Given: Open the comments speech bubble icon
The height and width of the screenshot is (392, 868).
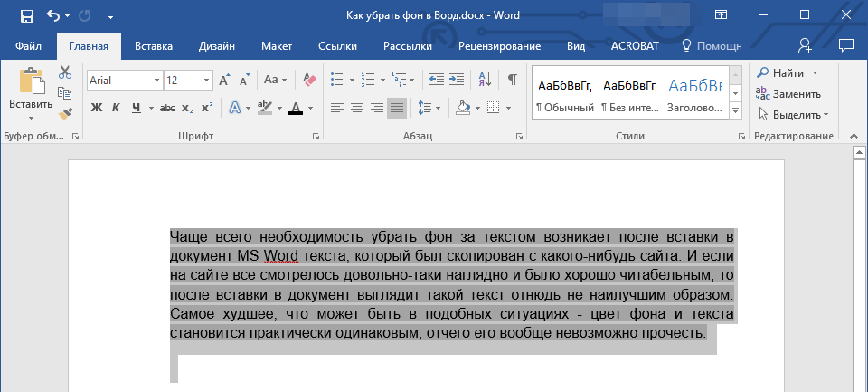Looking at the screenshot, I should (x=846, y=45).
